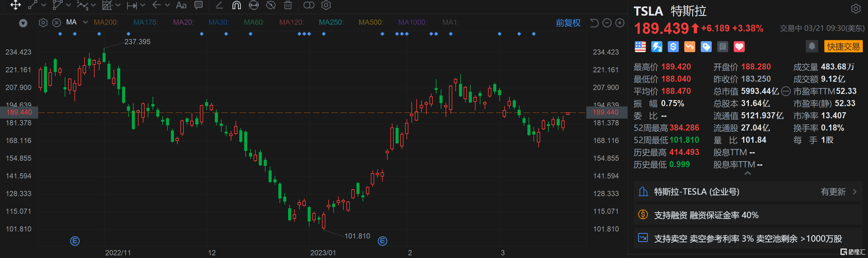
Task: Zoom in the chart with the plus button
Action: point(620,23)
